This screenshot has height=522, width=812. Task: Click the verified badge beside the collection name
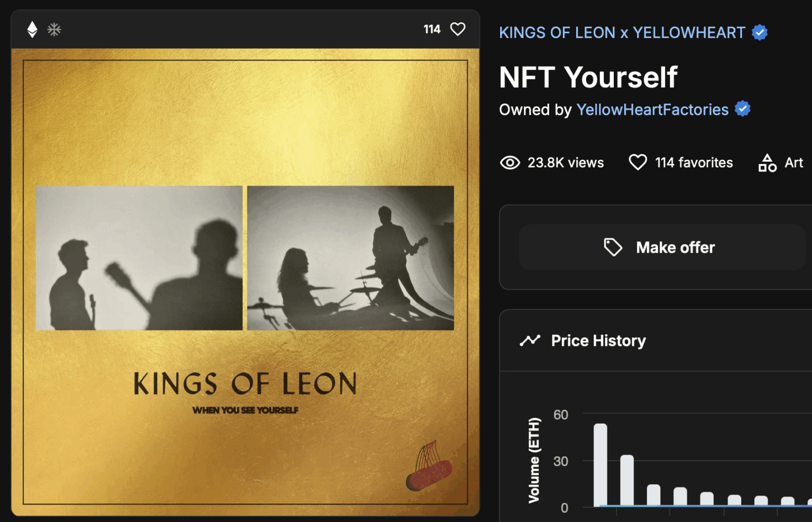pyautogui.click(x=760, y=33)
